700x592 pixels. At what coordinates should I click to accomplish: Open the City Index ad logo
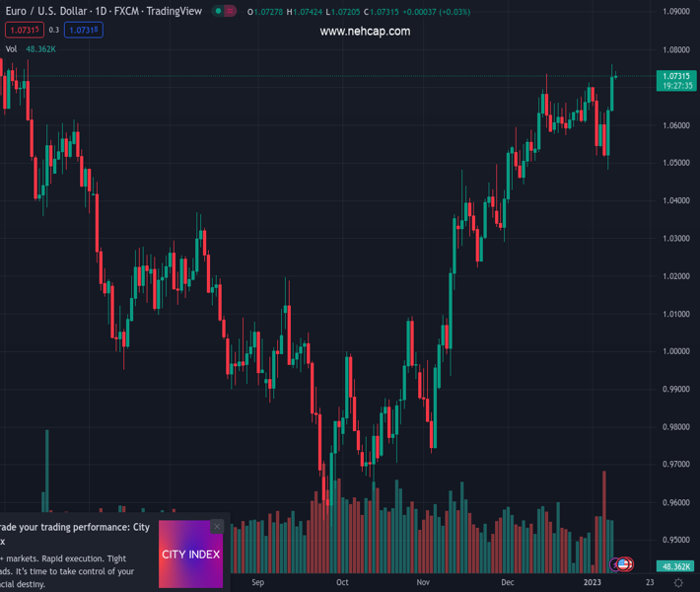point(190,555)
